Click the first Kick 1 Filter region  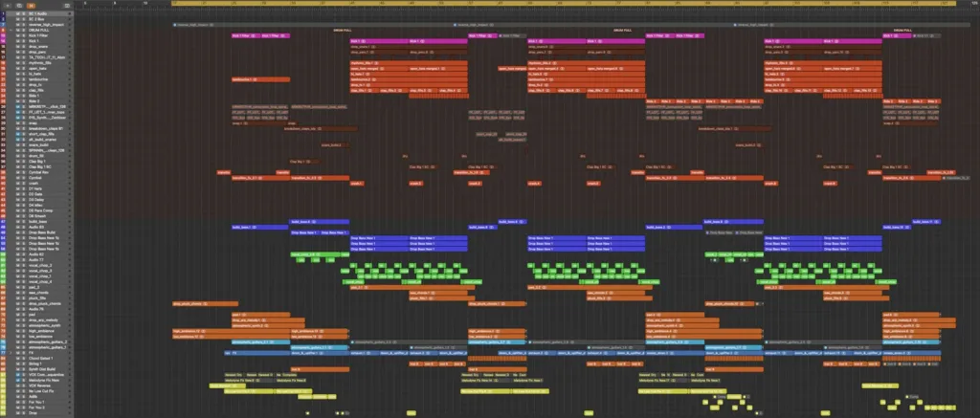coord(246,36)
